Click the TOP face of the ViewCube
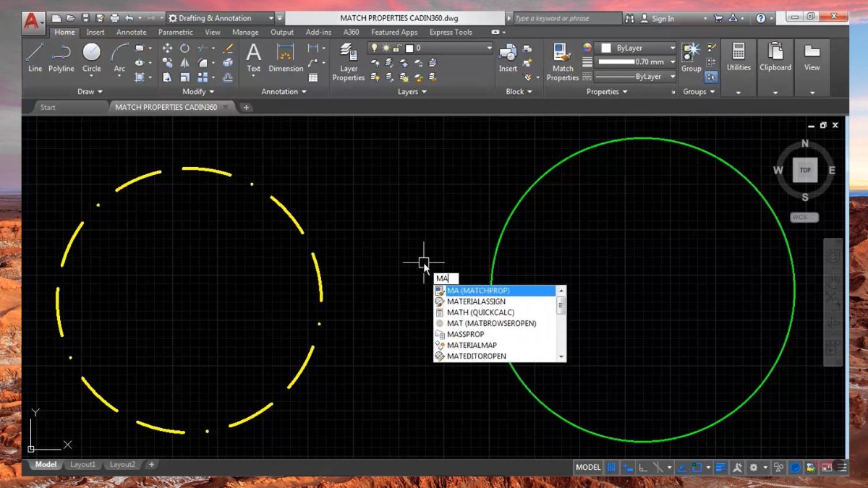 coord(805,171)
